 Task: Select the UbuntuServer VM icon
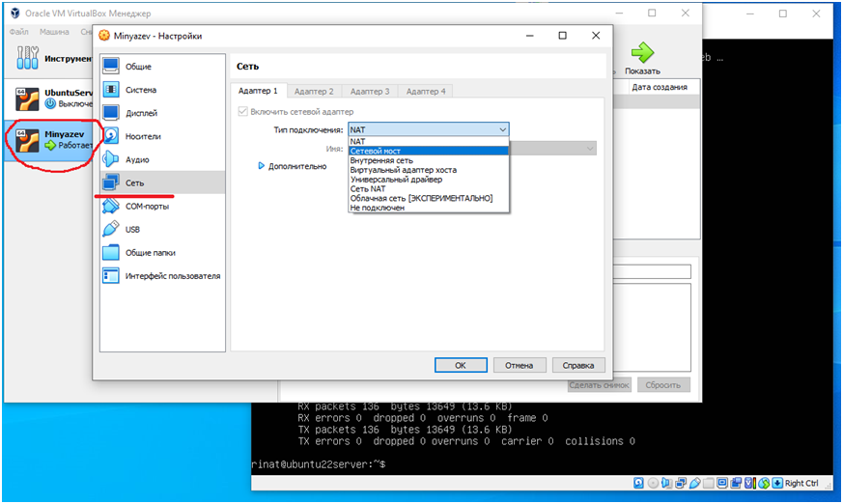pyautogui.click(x=27, y=98)
